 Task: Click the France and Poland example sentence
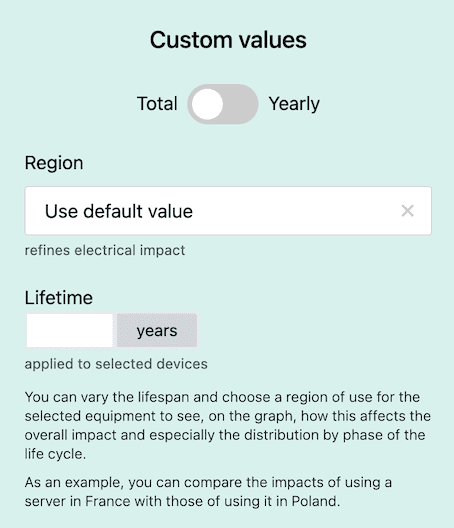[x=208, y=492]
